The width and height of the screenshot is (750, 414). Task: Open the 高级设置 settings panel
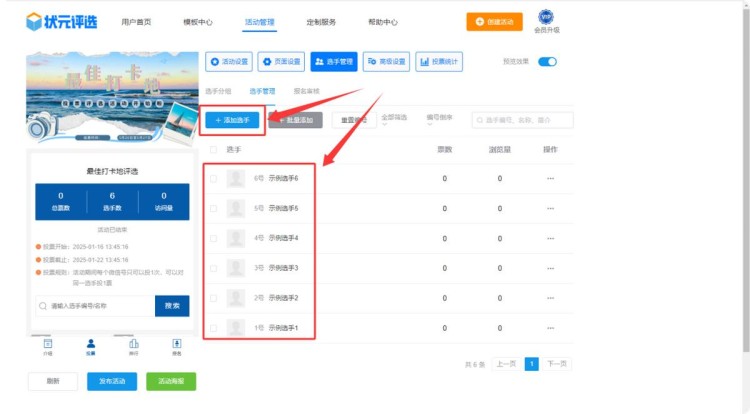[386, 62]
